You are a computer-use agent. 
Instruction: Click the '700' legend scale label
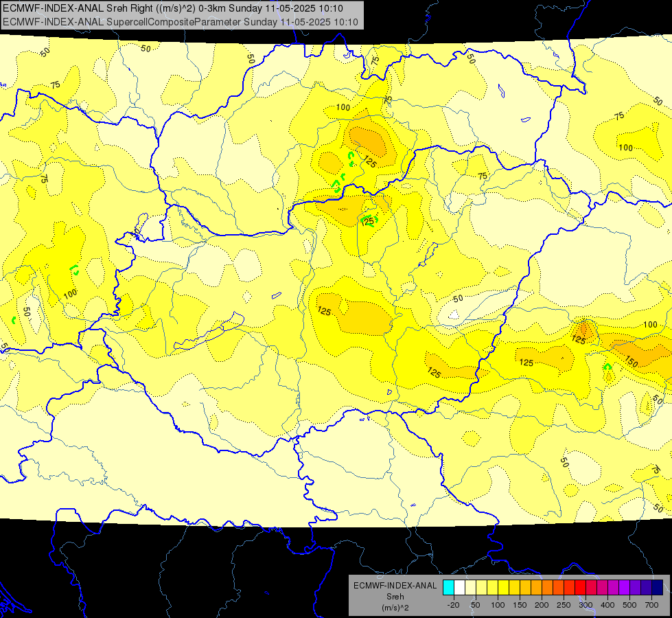coord(651,605)
